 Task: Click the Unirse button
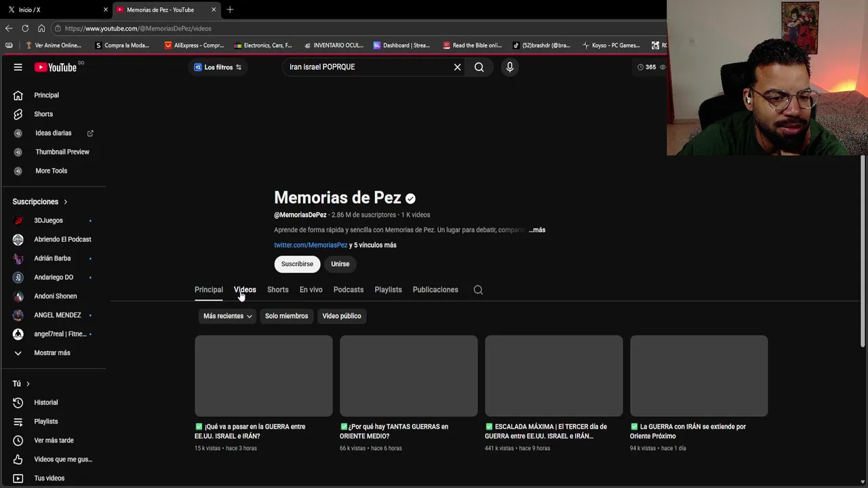pos(340,264)
